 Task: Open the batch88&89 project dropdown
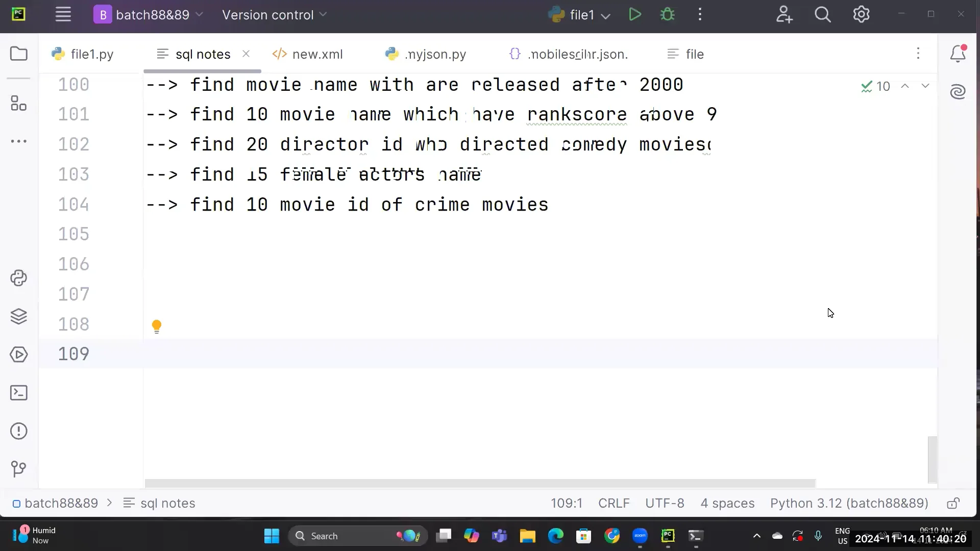click(149, 15)
